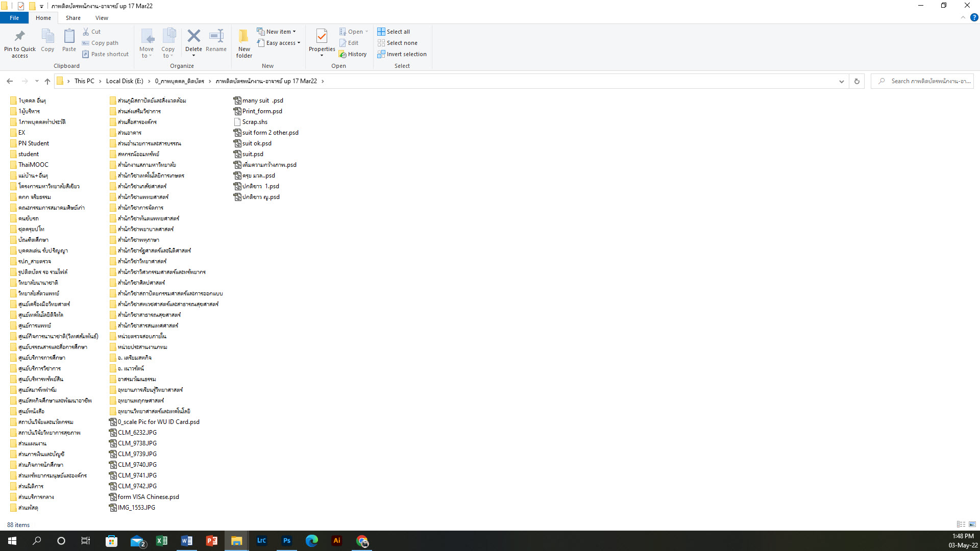980x551 pixels.
Task: Open the taskbar clock and date
Action: click(963, 541)
